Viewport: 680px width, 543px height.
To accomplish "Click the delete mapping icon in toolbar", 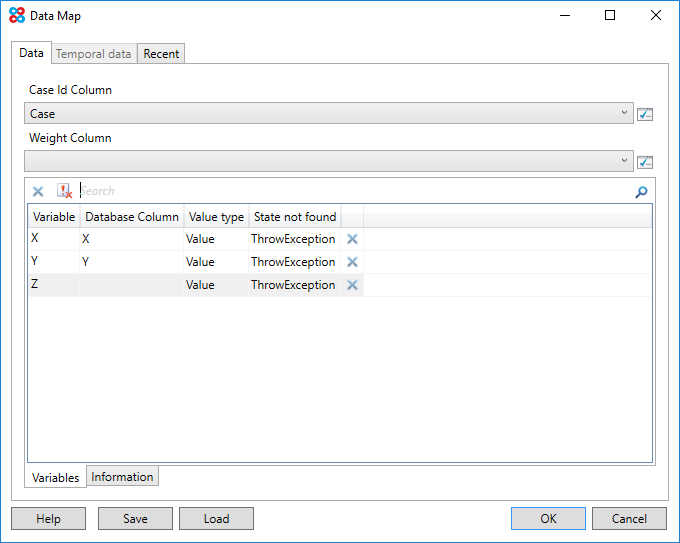I will (x=38, y=191).
